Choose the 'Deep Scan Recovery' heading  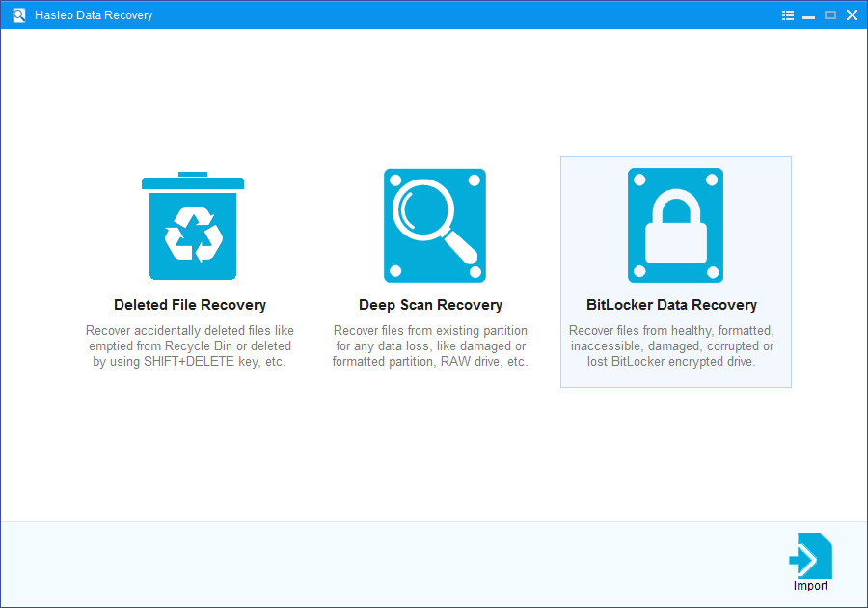(431, 305)
